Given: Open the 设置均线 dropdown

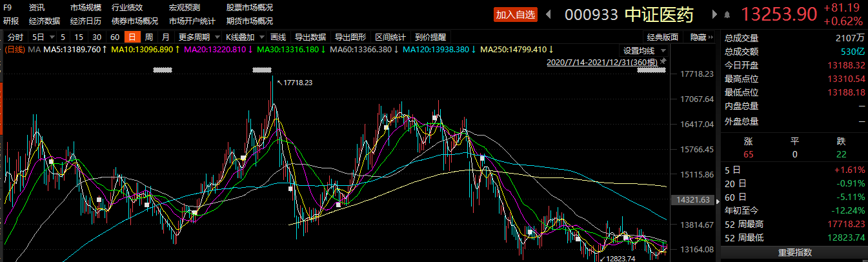Looking at the screenshot, I should click(x=643, y=50).
